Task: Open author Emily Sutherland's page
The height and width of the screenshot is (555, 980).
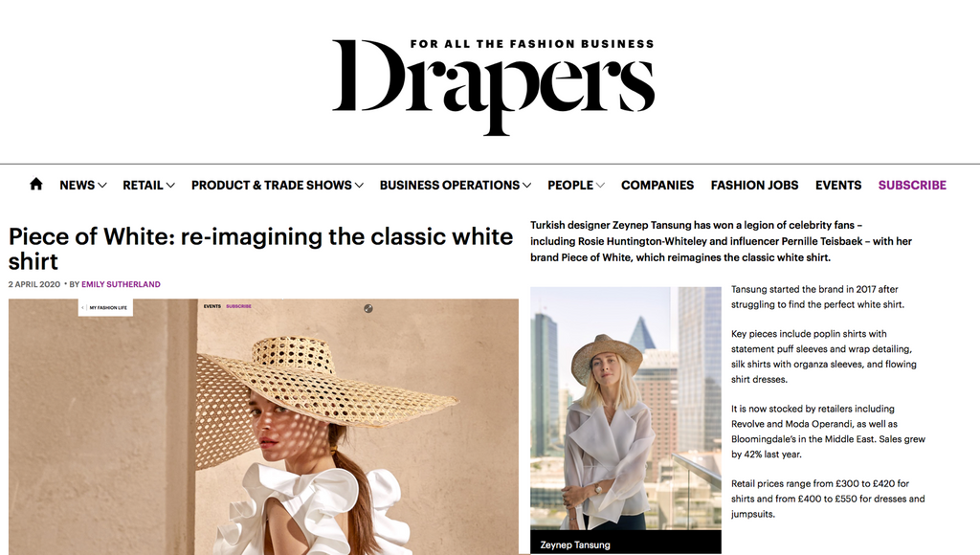Action: (121, 284)
